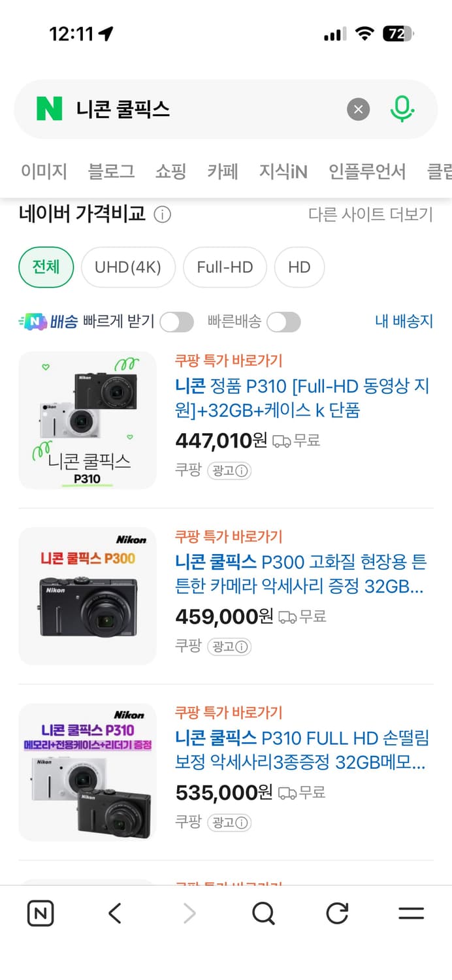Open the menu with the hamburger icon
The width and height of the screenshot is (452, 980).
[x=412, y=913]
